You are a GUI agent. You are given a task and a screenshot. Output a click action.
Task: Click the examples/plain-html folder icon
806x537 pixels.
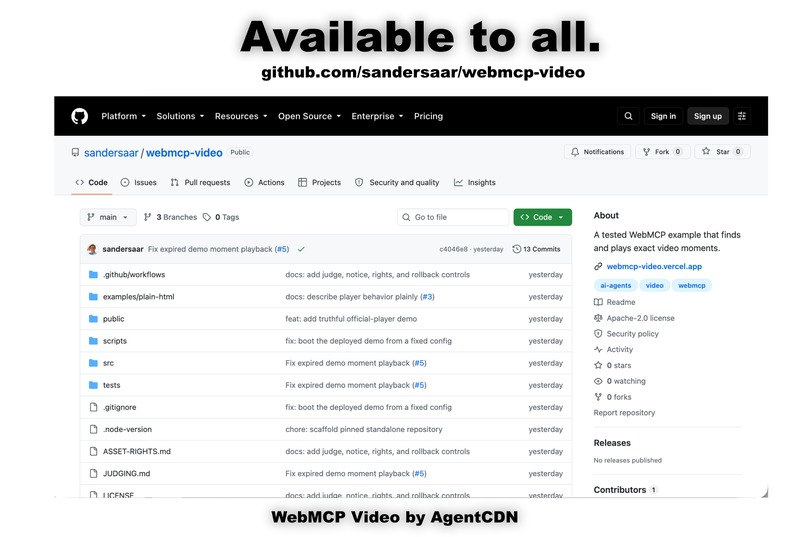93,297
